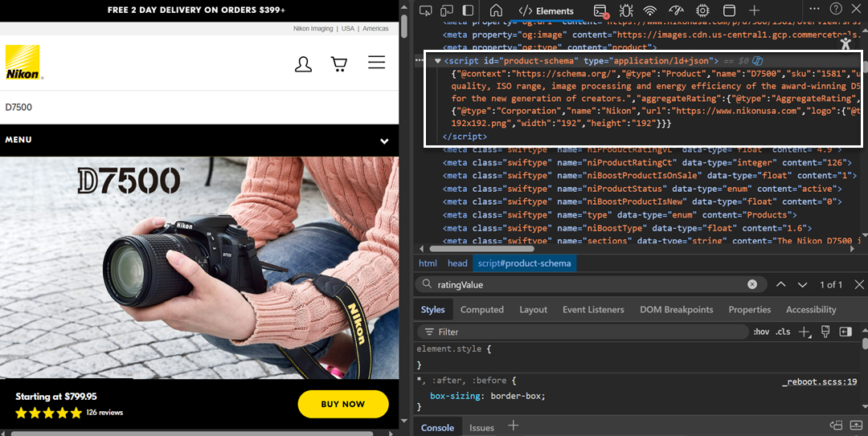Switch to the Layout tab
The height and width of the screenshot is (436, 868).
pos(533,310)
